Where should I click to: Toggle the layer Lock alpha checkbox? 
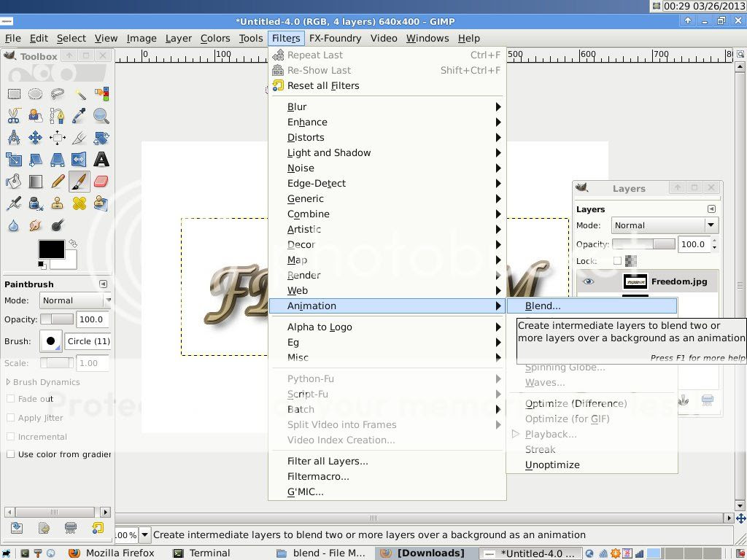point(618,261)
